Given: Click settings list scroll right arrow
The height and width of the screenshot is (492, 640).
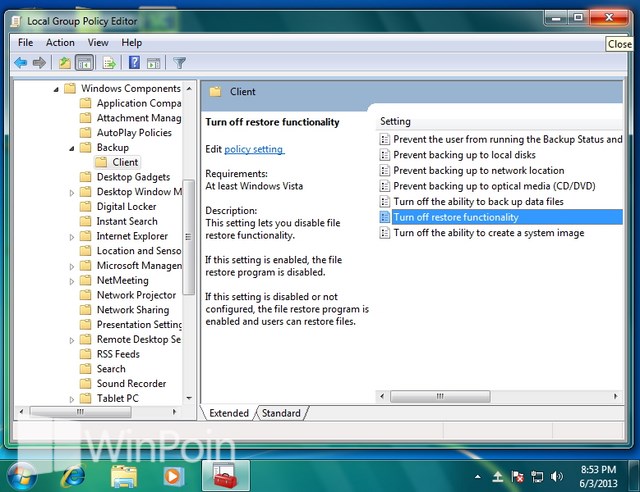Looking at the screenshot, I should 616,396.
